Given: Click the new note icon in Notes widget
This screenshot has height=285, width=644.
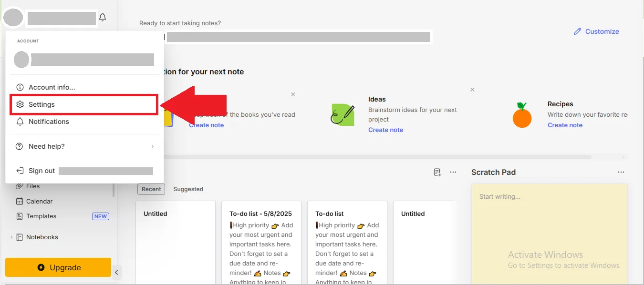Looking at the screenshot, I should pos(437,172).
